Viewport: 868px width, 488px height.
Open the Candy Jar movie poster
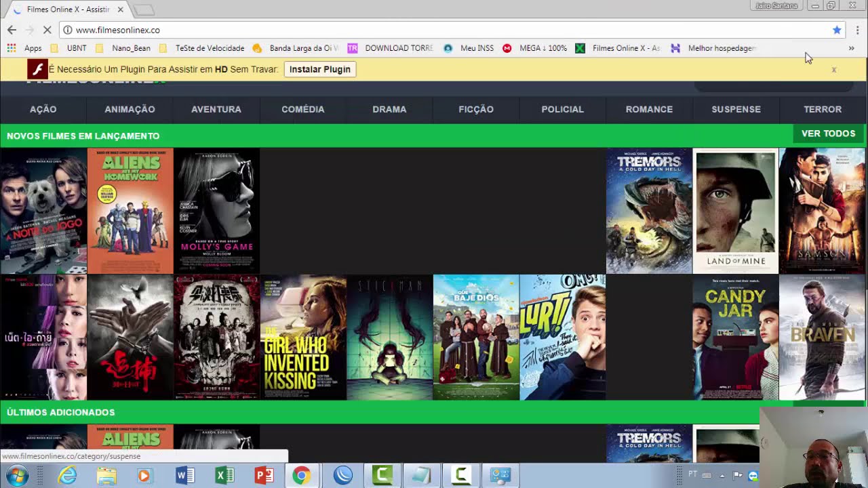tap(736, 337)
